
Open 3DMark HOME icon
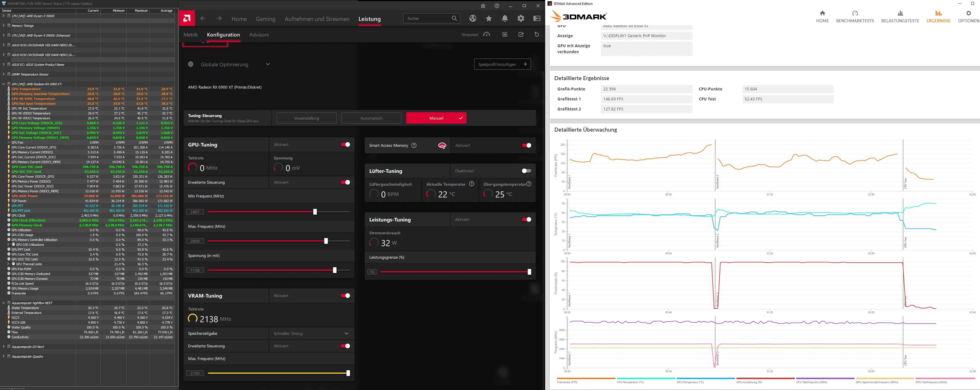pos(822,13)
